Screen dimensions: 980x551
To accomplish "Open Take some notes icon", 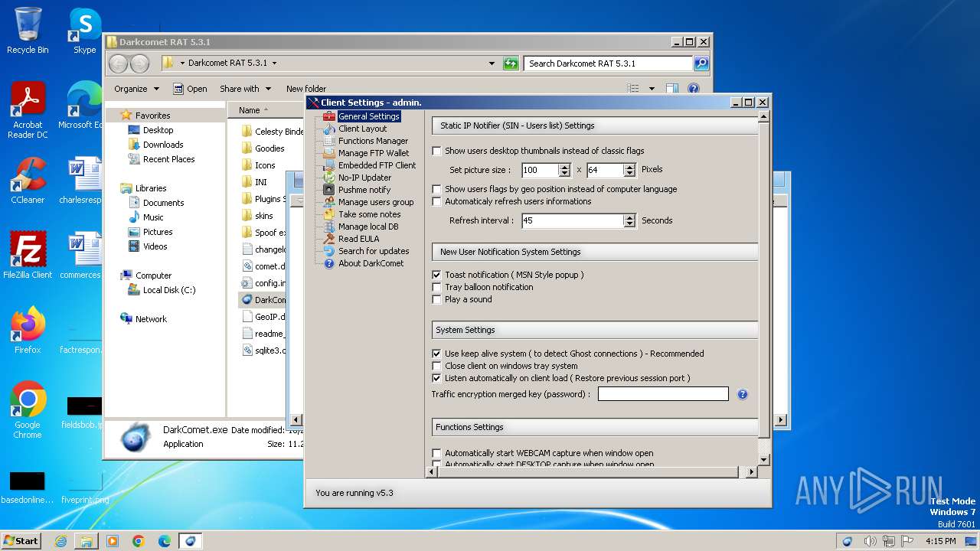I will (x=329, y=214).
